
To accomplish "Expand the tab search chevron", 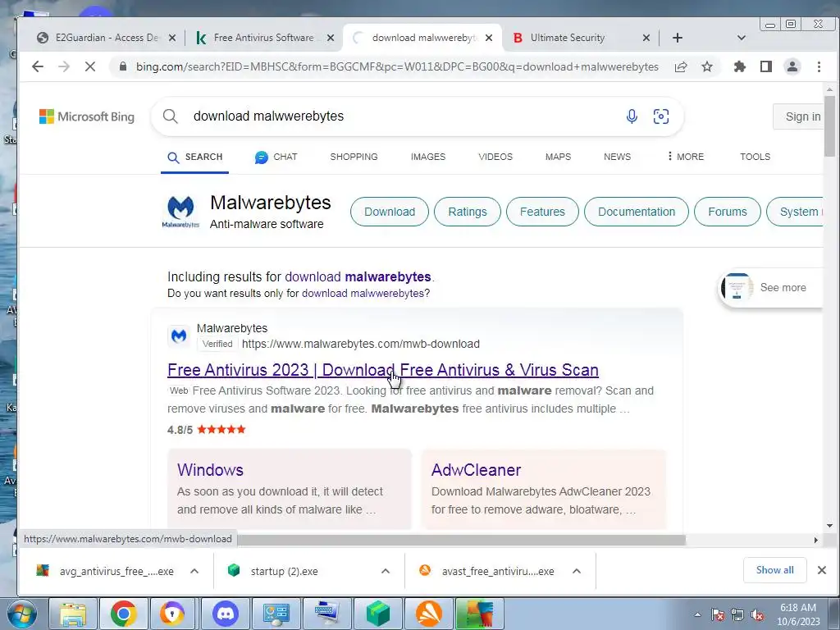I will coord(742,38).
